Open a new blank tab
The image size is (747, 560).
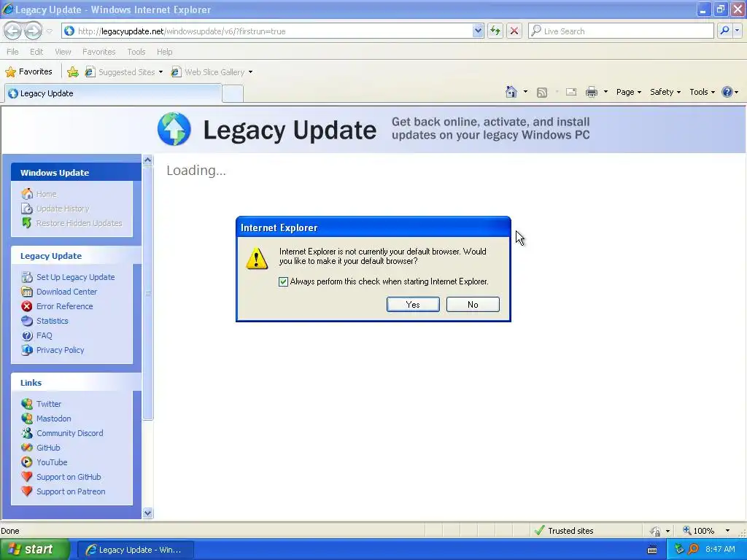(x=233, y=94)
